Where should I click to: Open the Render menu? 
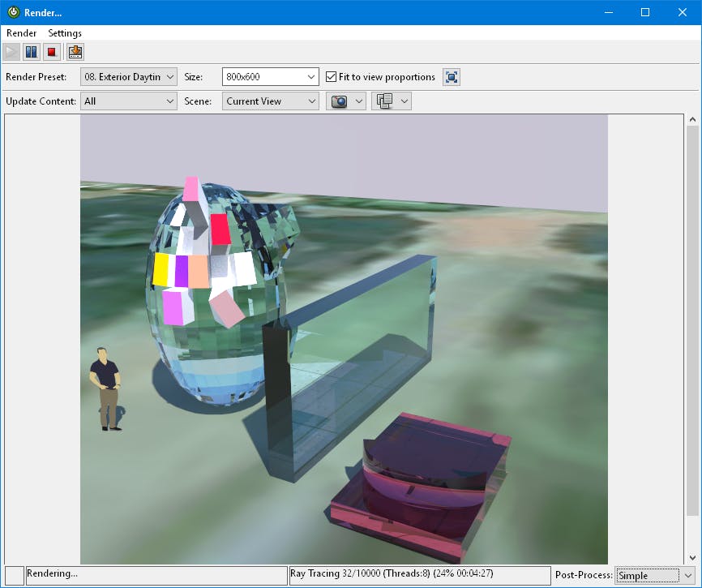click(21, 33)
